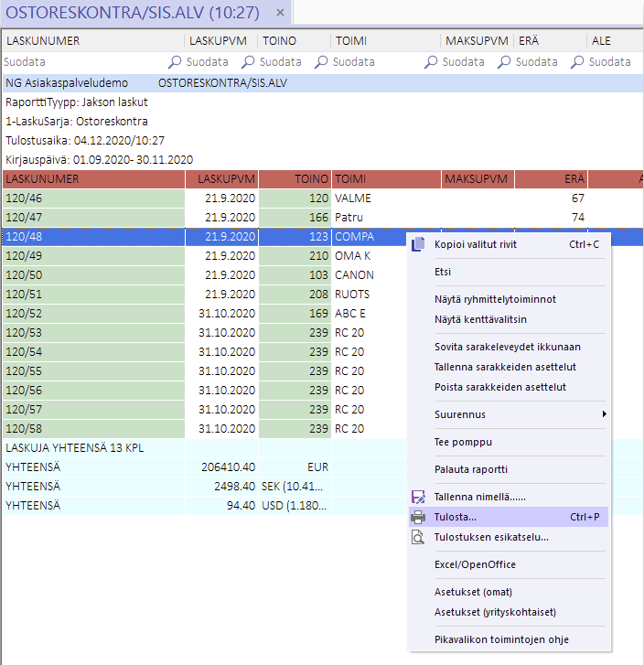This screenshot has height=665, width=644.
Task: Click the search magnifier in the LASKUNUMERO filter
Action: coord(175,62)
